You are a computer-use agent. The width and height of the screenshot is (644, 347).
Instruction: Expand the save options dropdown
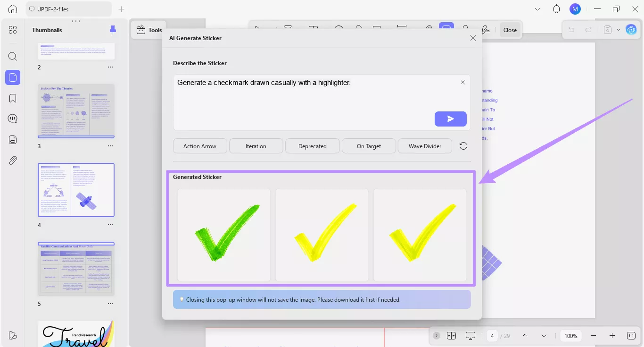point(619,30)
